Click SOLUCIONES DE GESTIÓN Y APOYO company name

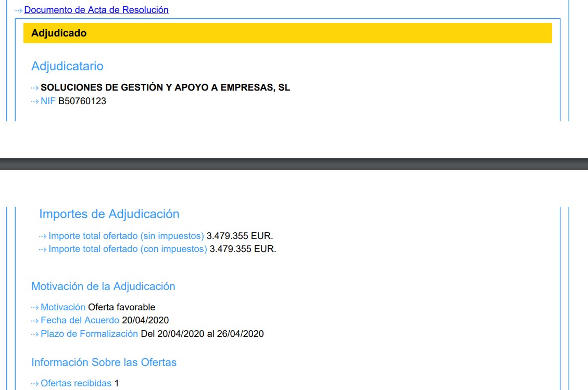165,87
